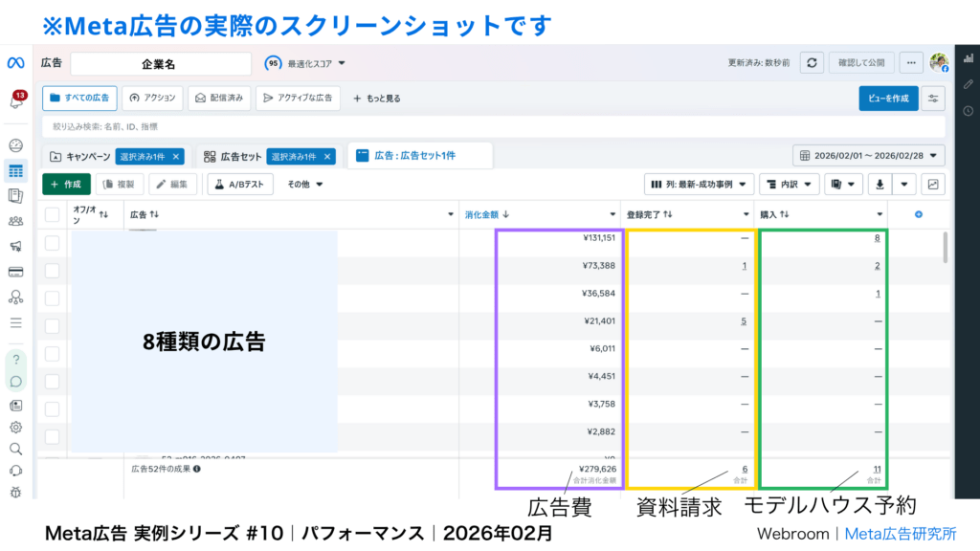
Task: Open the help question mark icon
Action: pyautogui.click(x=16, y=360)
